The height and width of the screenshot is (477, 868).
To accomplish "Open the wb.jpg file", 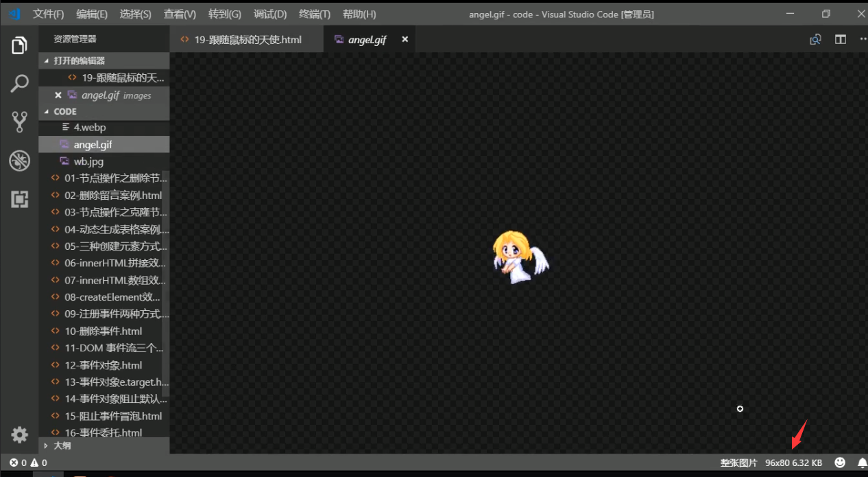I will point(104,161).
